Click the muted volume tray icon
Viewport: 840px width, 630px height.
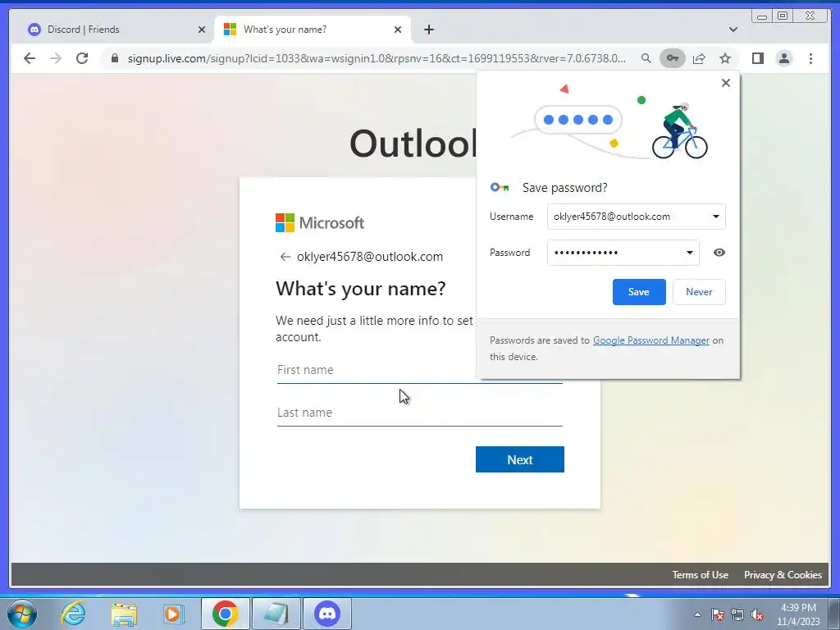click(757, 614)
